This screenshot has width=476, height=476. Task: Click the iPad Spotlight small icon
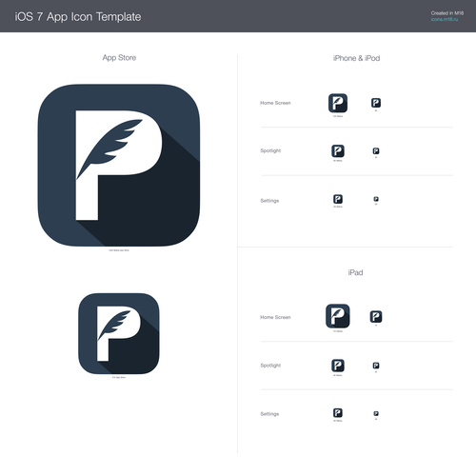[x=376, y=366]
